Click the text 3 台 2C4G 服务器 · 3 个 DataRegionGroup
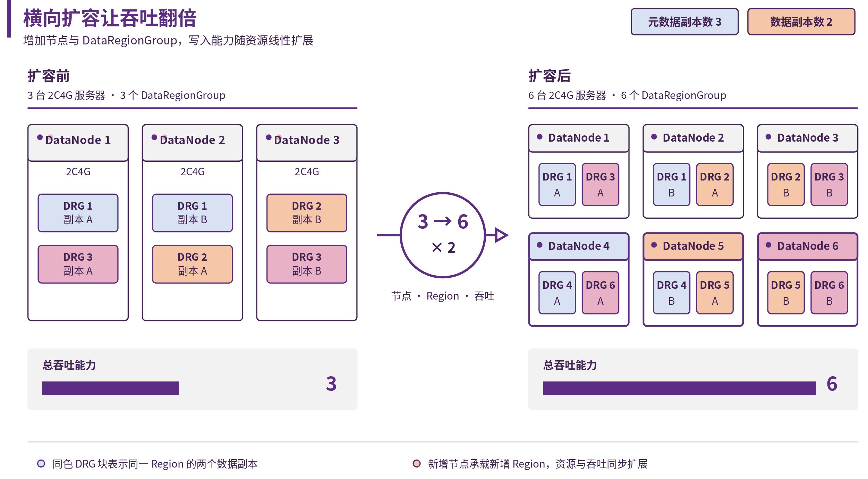 pos(126,95)
